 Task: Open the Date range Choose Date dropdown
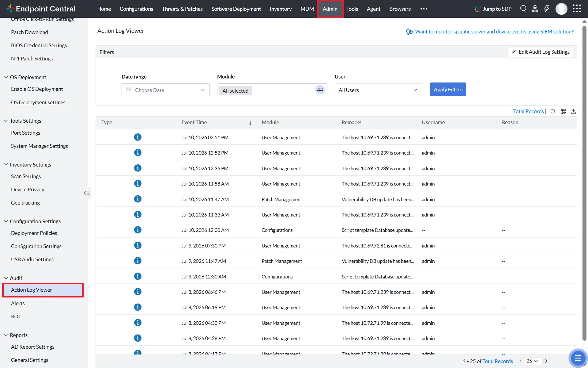click(x=166, y=90)
